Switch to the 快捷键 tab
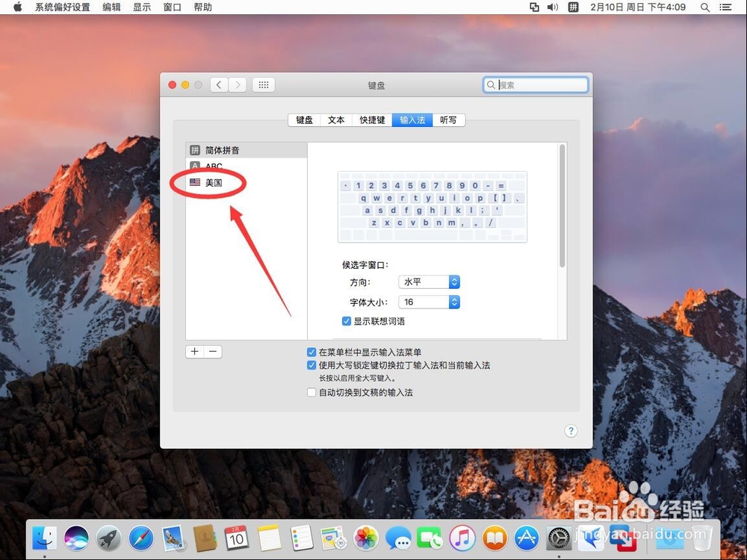 click(x=371, y=119)
